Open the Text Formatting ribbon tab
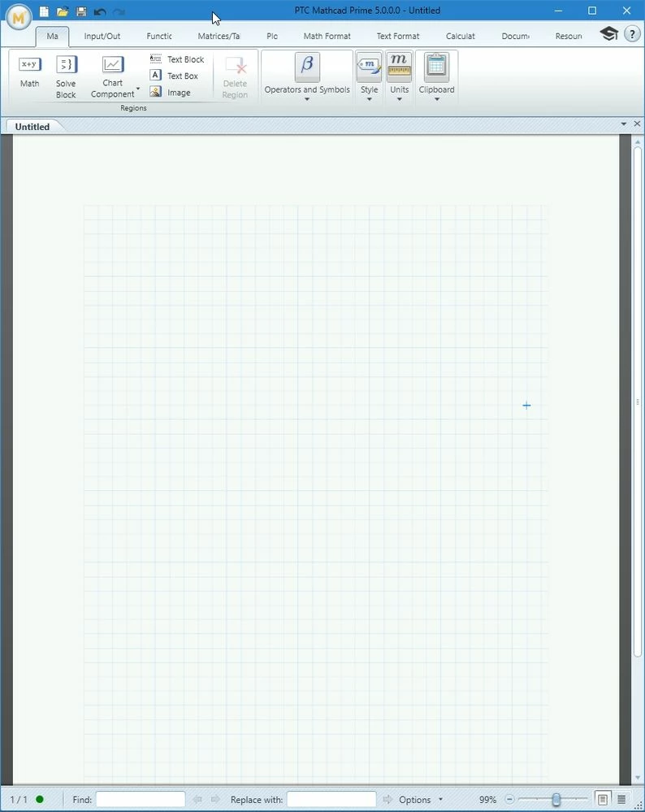 (x=398, y=37)
